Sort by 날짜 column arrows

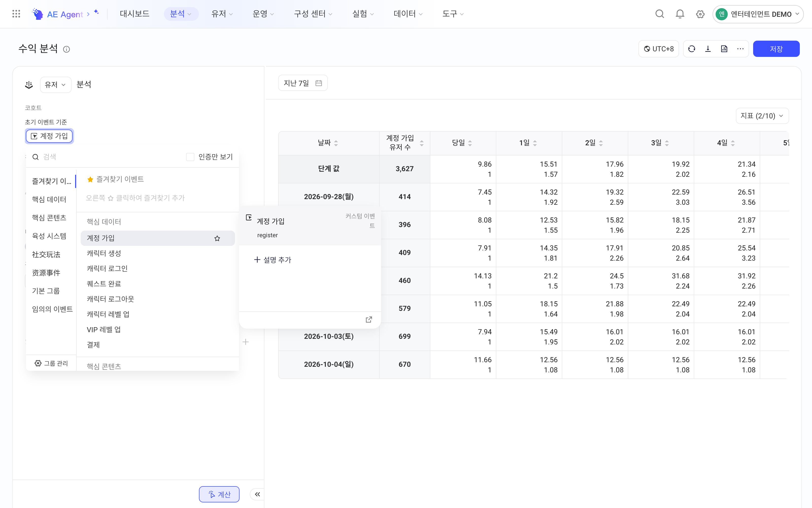pos(336,143)
